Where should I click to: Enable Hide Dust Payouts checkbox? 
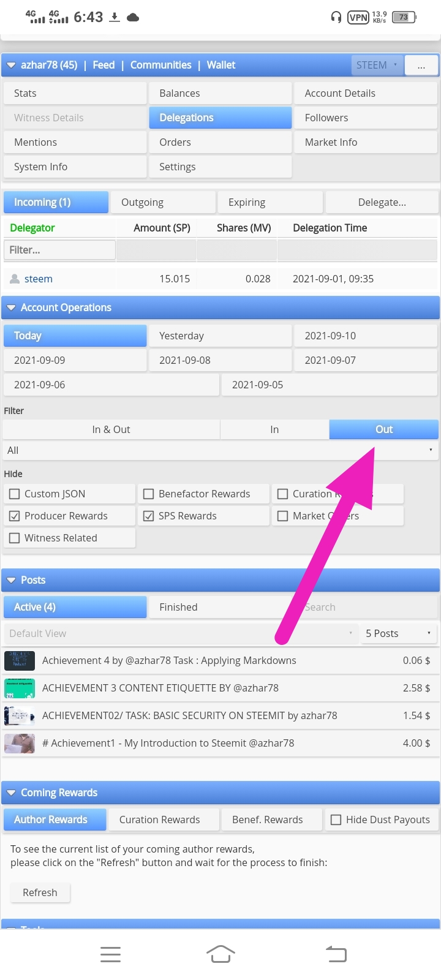coord(336,820)
